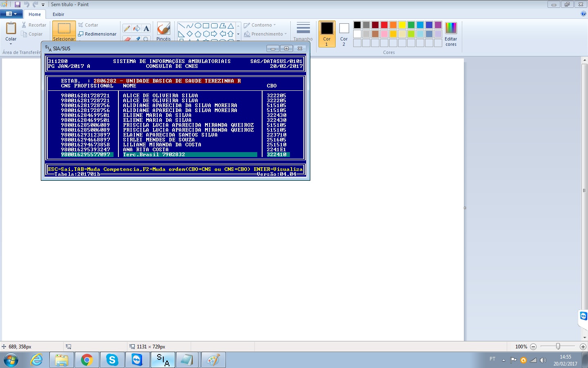This screenshot has height=368, width=588.
Task: Choose the Pincéis brush tool
Action: click(163, 31)
